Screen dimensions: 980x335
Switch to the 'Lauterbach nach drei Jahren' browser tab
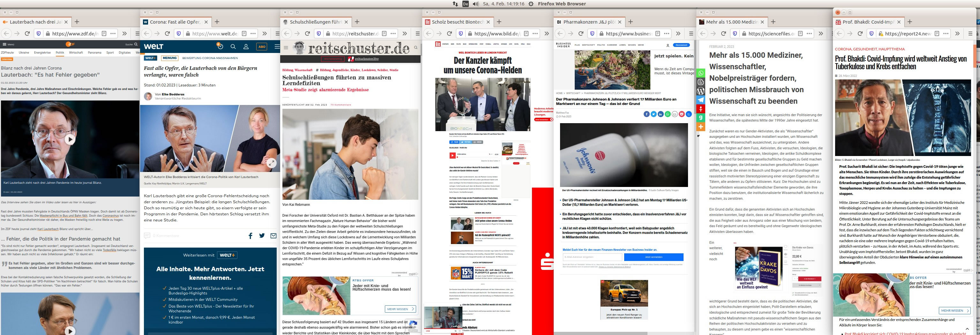pos(35,22)
